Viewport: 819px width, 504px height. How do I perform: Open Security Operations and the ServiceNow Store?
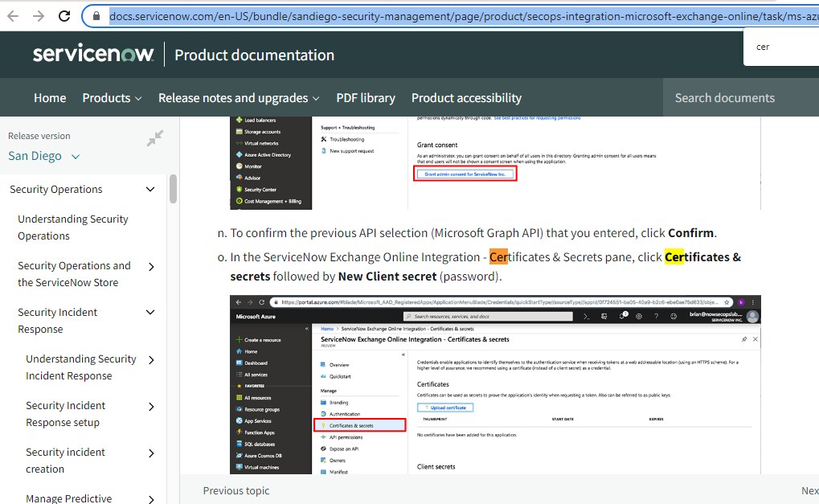[74, 273]
